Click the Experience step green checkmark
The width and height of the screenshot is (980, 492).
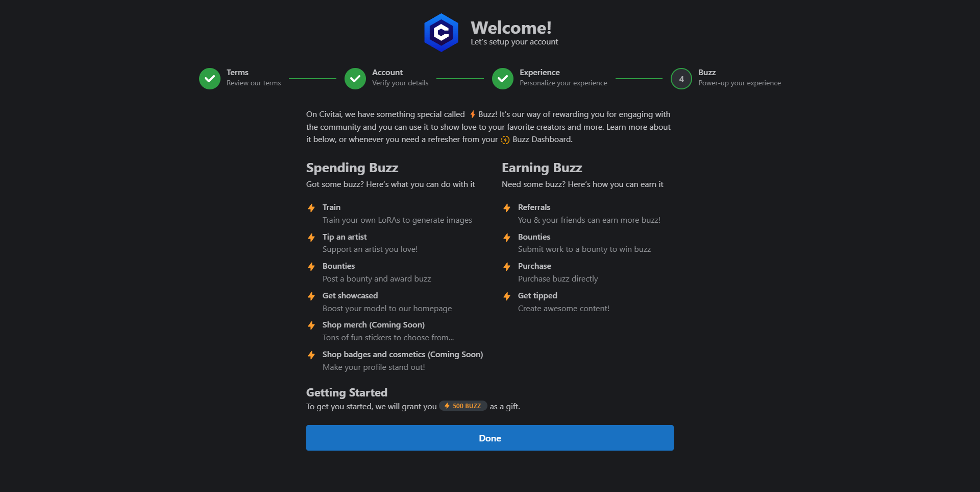click(x=503, y=79)
